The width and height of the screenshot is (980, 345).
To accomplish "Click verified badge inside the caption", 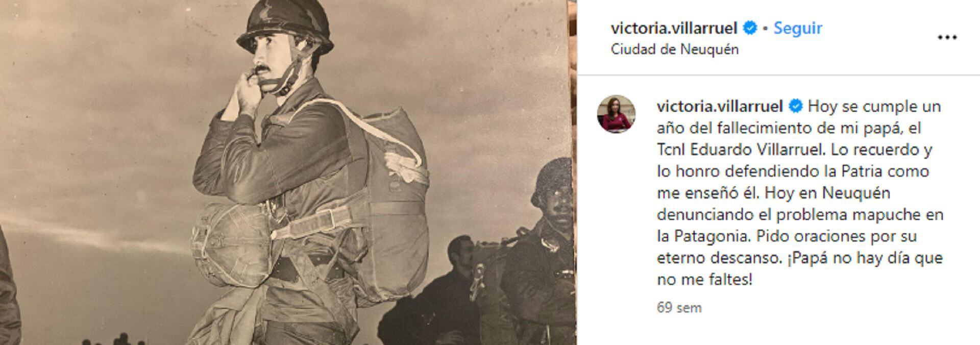I will (x=795, y=106).
